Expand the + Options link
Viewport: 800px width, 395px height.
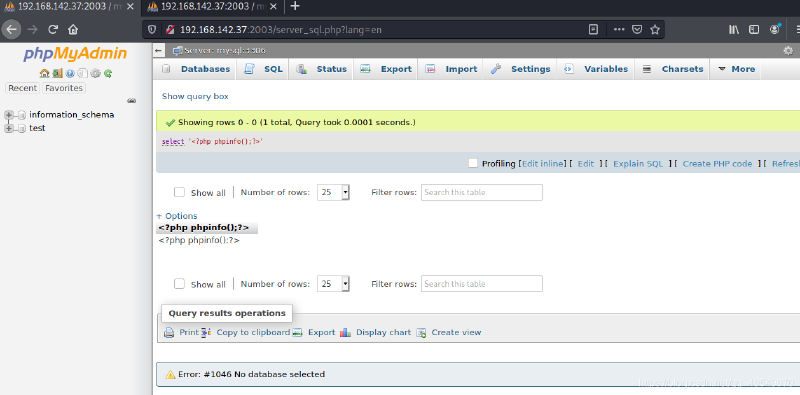click(177, 216)
